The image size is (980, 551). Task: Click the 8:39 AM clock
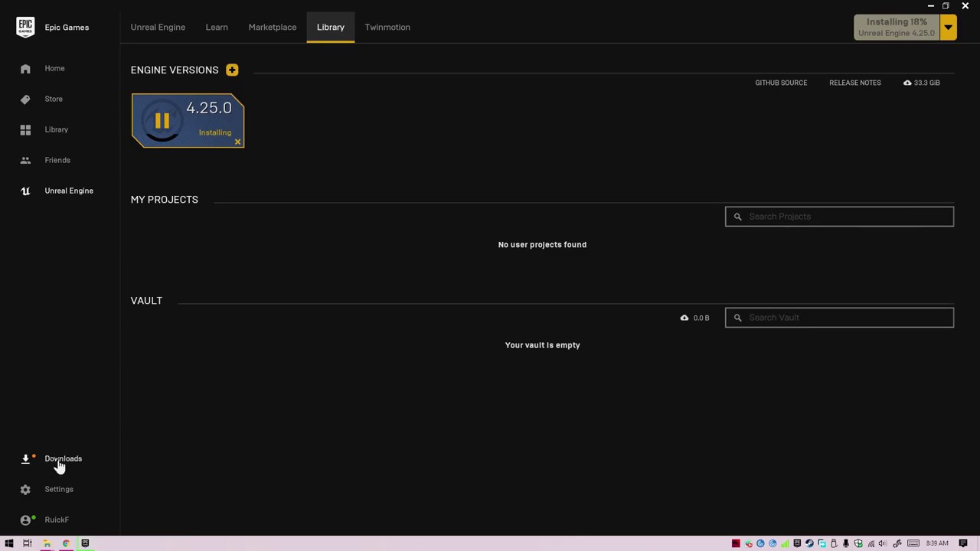click(937, 543)
